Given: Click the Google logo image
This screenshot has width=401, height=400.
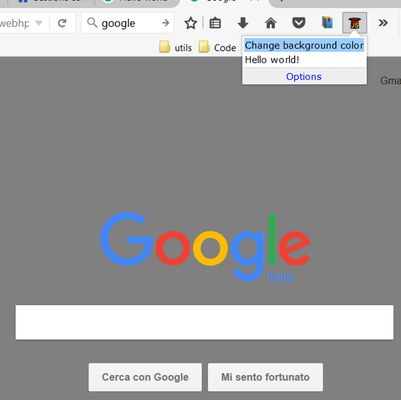Looking at the screenshot, I should click(x=205, y=247).
